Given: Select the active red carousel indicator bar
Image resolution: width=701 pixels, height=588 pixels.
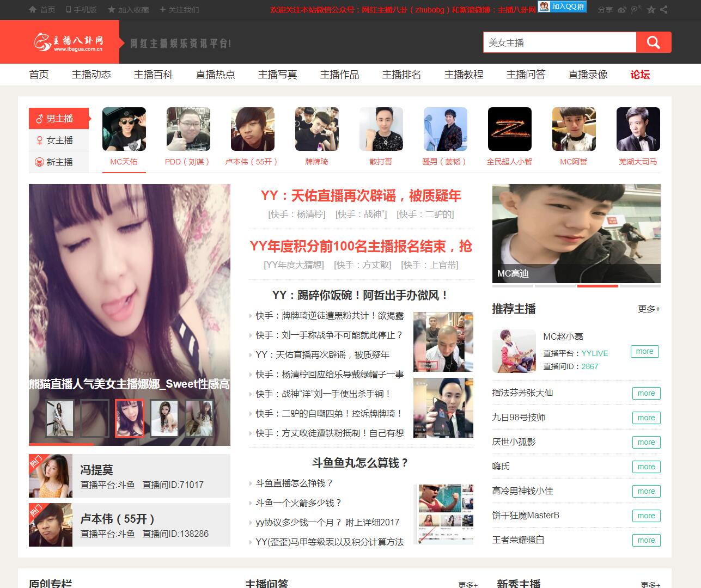Looking at the screenshot, I should 598,286.
